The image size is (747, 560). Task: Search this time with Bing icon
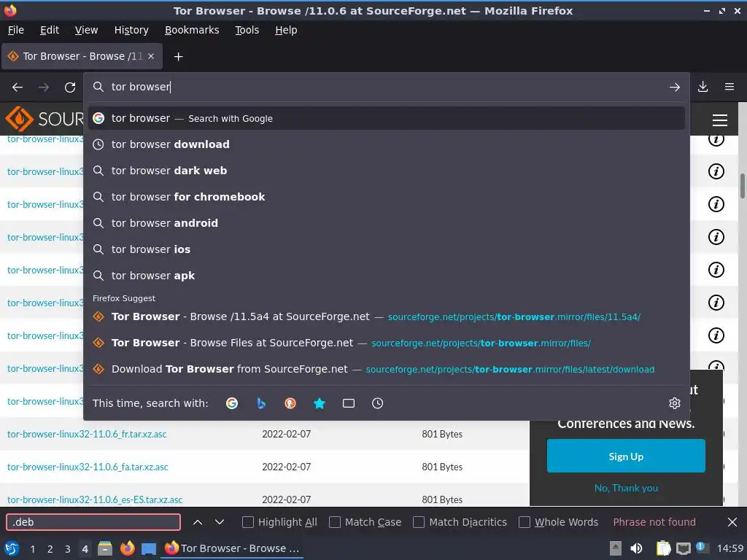coord(261,403)
